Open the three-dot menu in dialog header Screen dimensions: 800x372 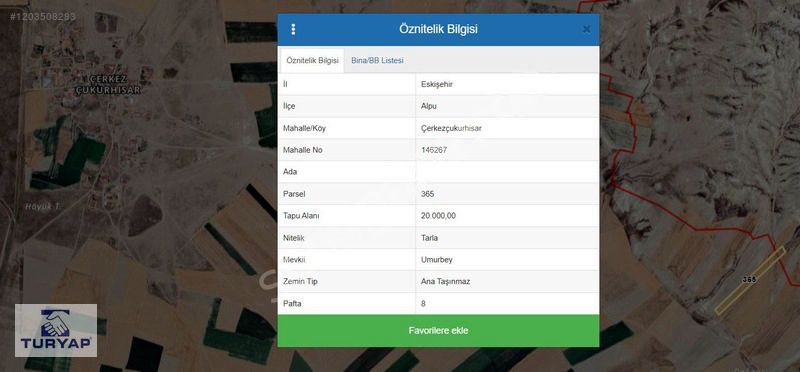[x=293, y=30]
